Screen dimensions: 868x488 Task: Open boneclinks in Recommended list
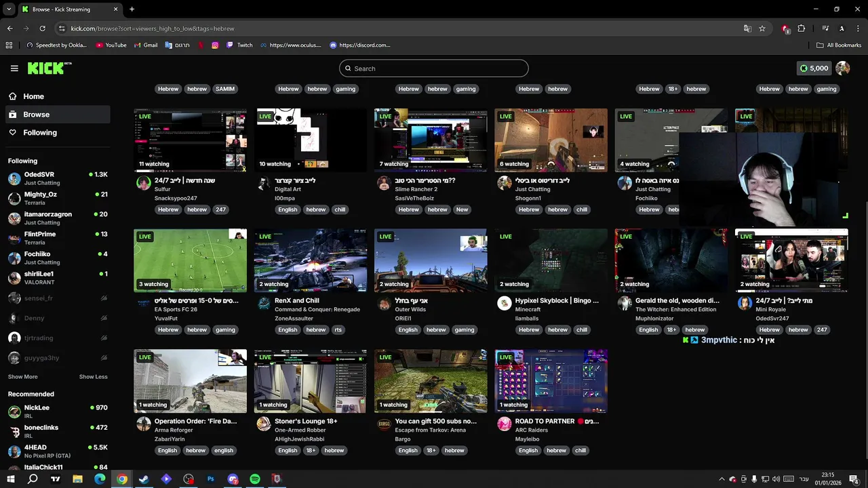click(x=58, y=431)
